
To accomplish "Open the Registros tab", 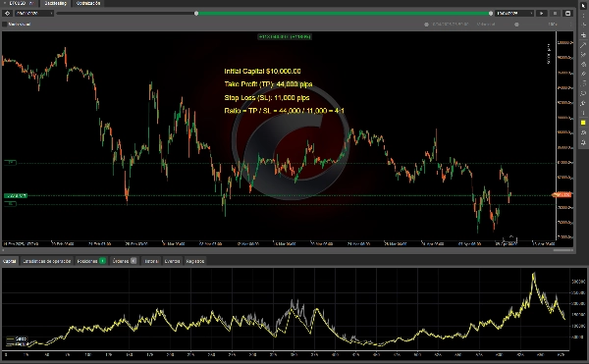I will coord(195,261).
